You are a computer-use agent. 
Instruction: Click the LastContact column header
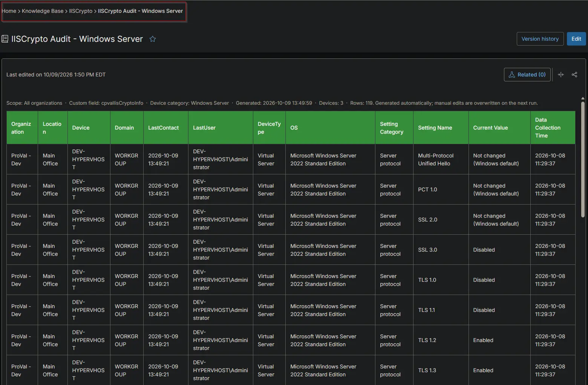166,128
